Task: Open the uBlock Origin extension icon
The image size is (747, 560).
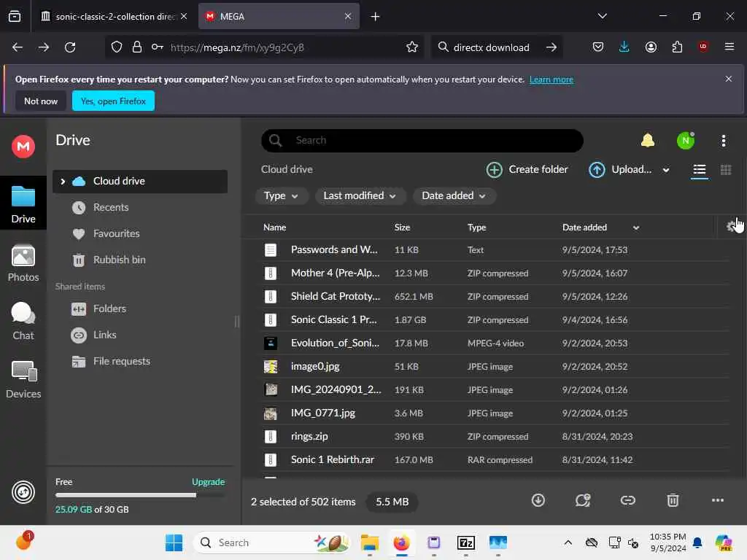Action: [x=703, y=47]
